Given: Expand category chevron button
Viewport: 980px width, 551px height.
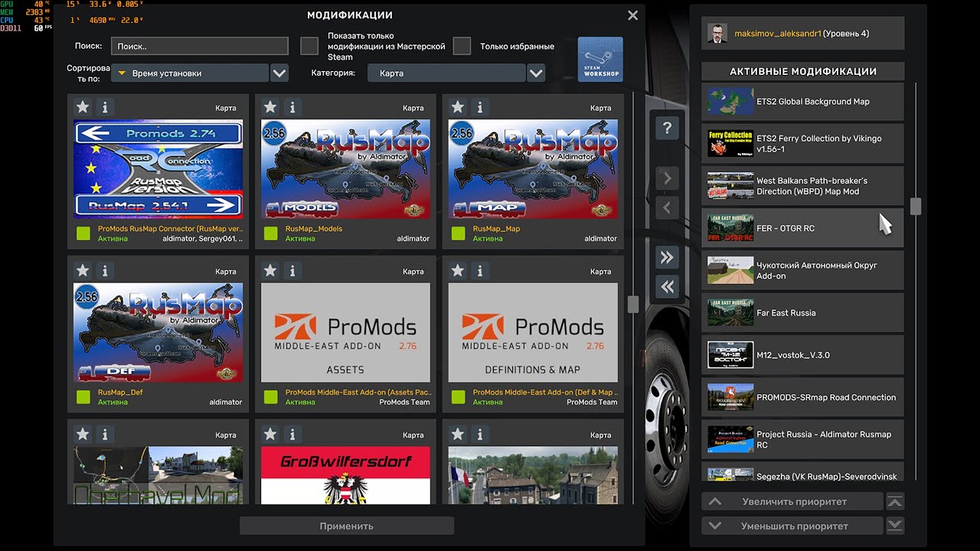Looking at the screenshot, I should [x=536, y=73].
